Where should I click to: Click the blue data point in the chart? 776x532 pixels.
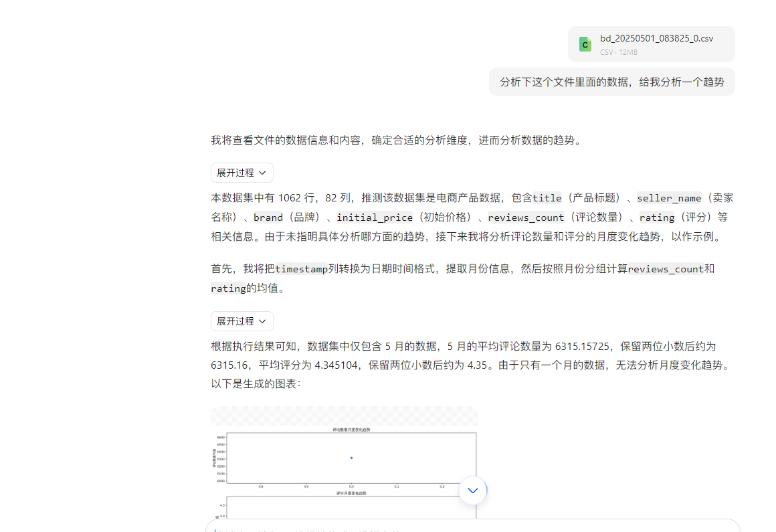351,458
